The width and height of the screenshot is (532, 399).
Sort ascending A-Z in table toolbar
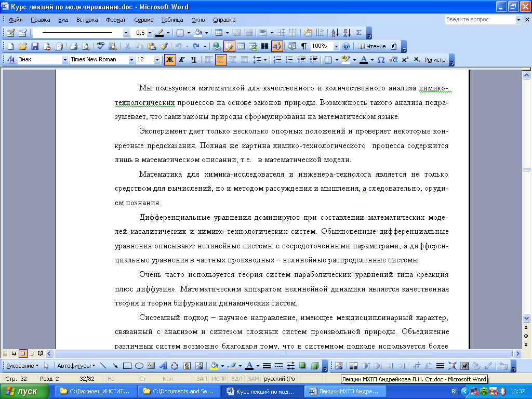click(335, 33)
